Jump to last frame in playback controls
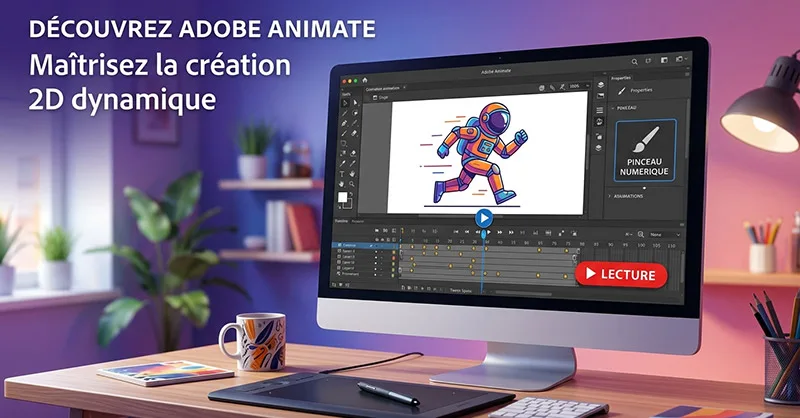Image resolution: width=800 pixels, height=418 pixels. [511, 233]
